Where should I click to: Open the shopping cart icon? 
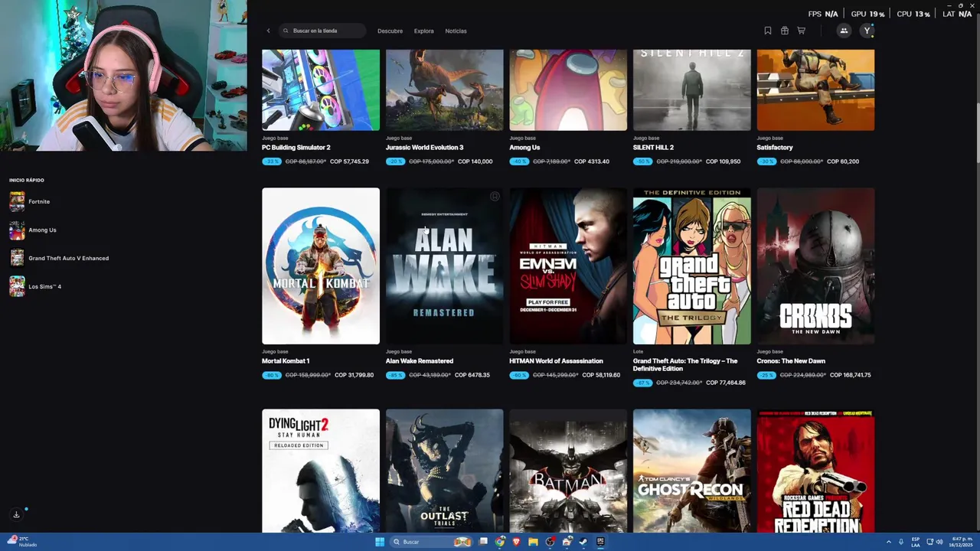pos(802,31)
